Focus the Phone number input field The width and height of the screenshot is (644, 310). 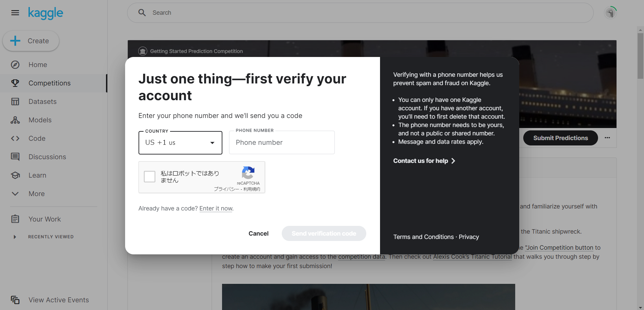pyautogui.click(x=282, y=142)
